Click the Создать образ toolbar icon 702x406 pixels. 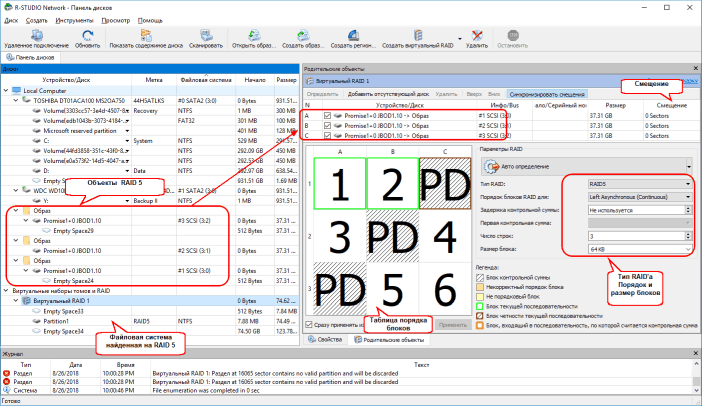(303, 36)
